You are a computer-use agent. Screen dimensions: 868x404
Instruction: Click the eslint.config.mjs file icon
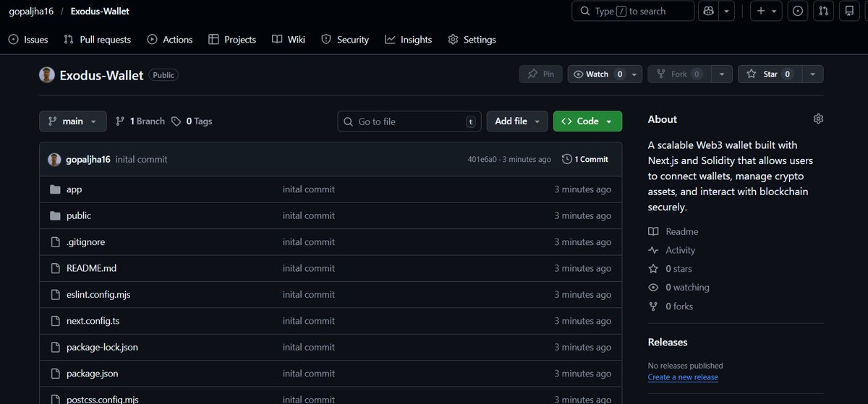pyautogui.click(x=55, y=295)
